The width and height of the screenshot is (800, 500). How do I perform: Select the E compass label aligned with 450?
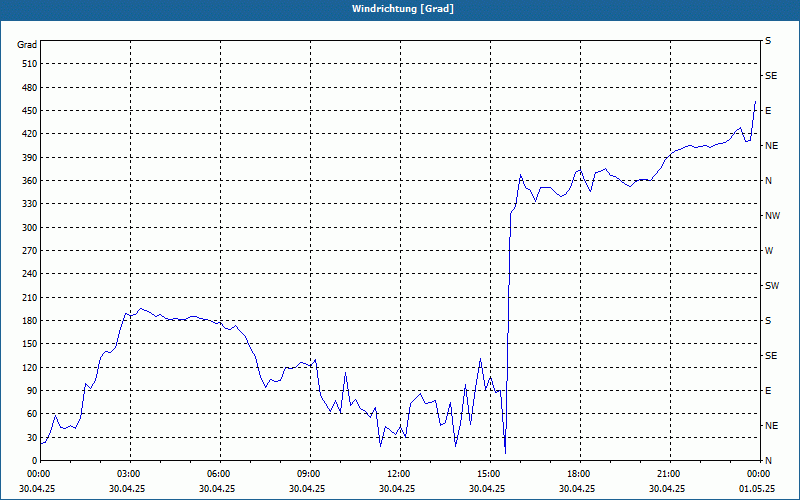pos(768,111)
